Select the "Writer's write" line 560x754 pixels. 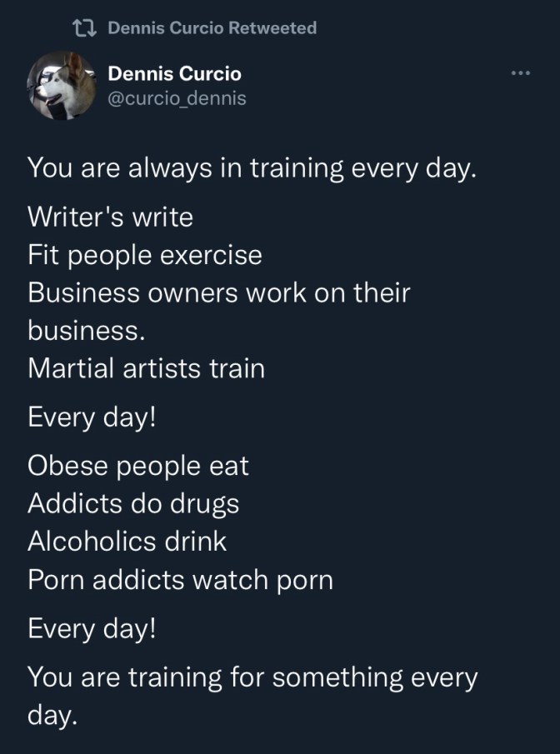coord(110,217)
